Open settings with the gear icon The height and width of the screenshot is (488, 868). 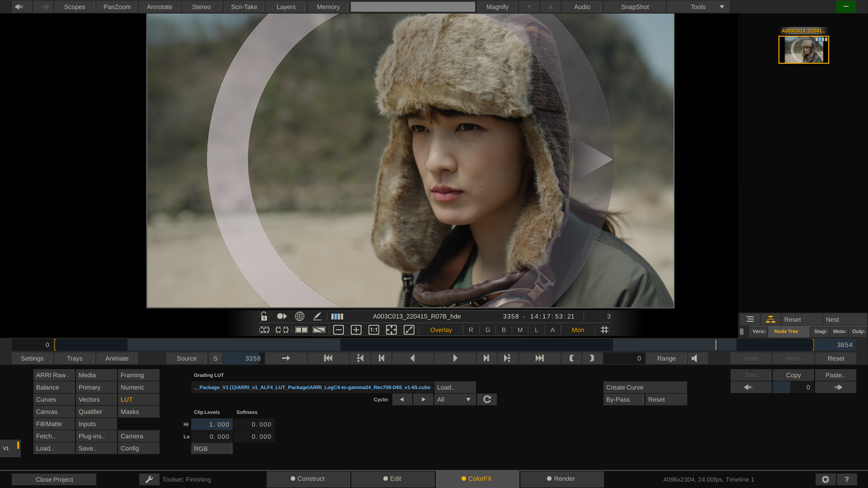[825, 479]
